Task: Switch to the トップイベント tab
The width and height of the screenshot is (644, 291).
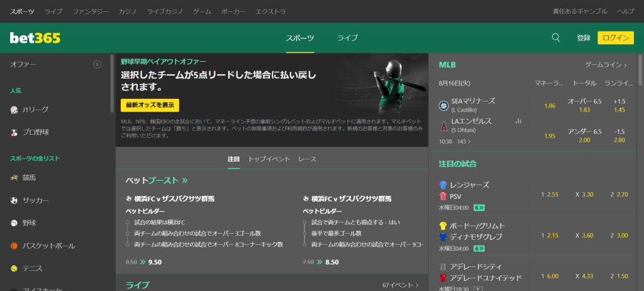Action: [269, 159]
